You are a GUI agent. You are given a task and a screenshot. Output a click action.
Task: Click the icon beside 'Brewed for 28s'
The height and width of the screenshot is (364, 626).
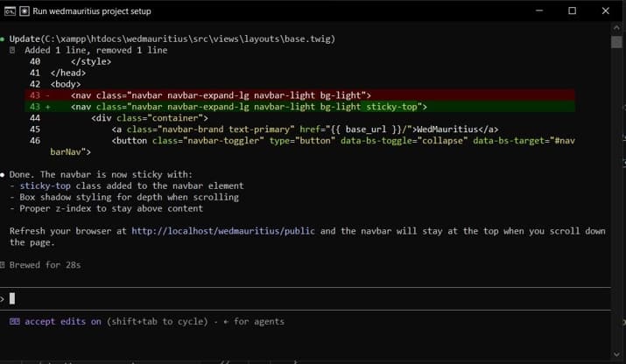point(3,264)
